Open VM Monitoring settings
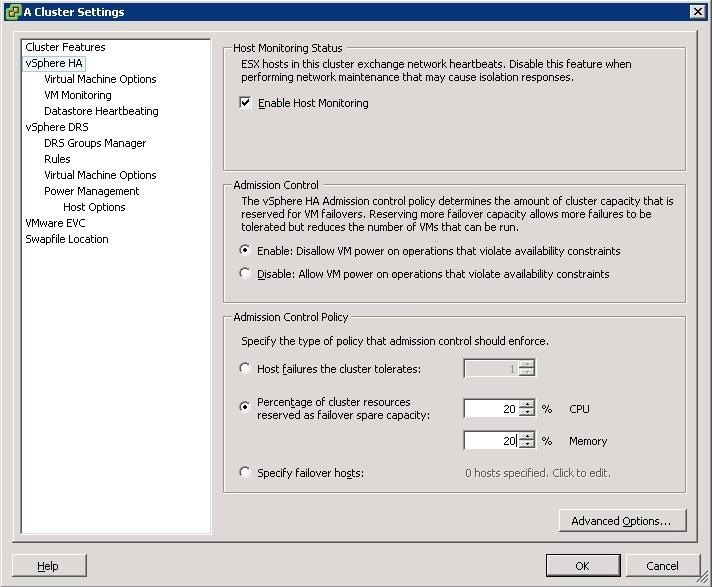This screenshot has width=712, height=587. [78, 95]
